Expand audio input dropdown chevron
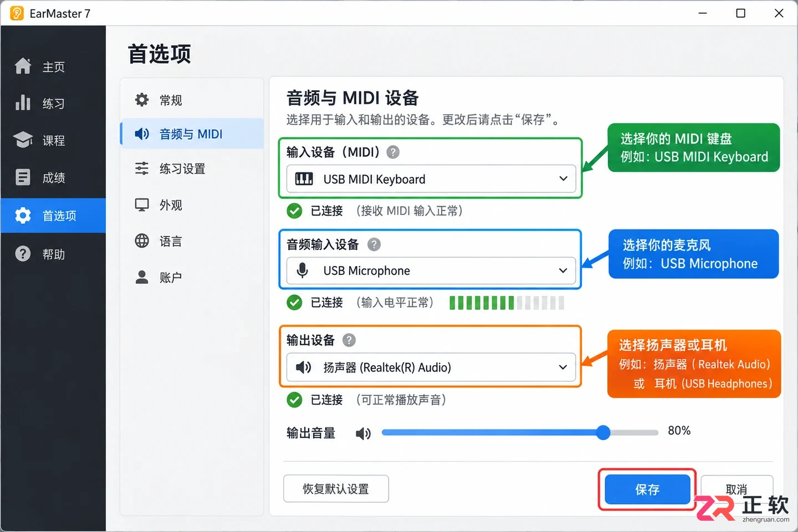Screen dimensions: 798x532 click(563, 270)
